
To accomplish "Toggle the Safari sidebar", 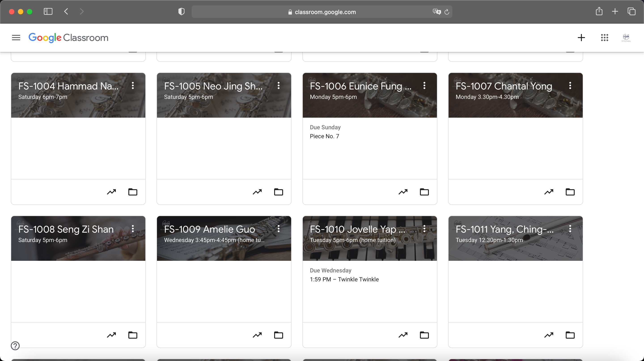I will tap(48, 11).
